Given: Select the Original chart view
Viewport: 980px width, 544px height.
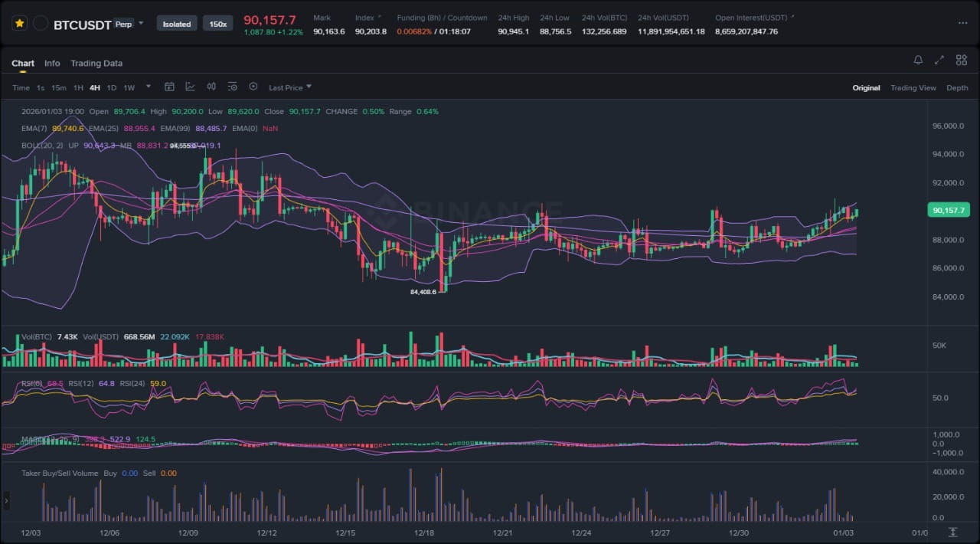Looking at the screenshot, I should pyautogui.click(x=866, y=87).
